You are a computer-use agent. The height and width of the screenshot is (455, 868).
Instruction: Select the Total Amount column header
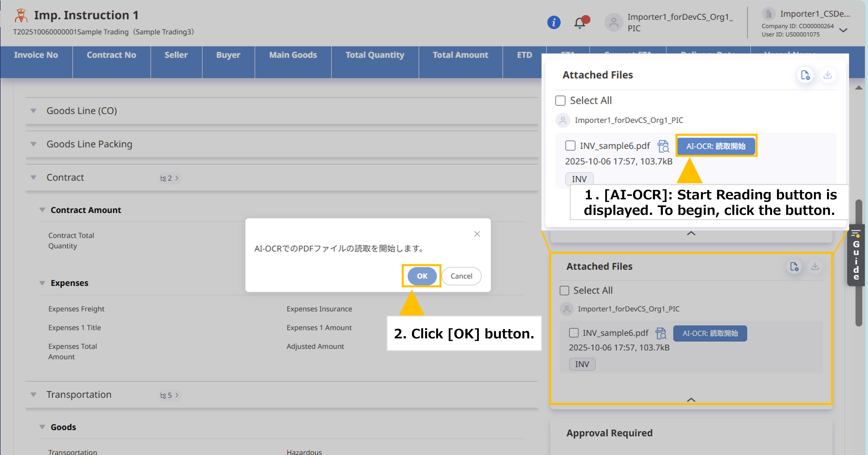click(x=460, y=55)
